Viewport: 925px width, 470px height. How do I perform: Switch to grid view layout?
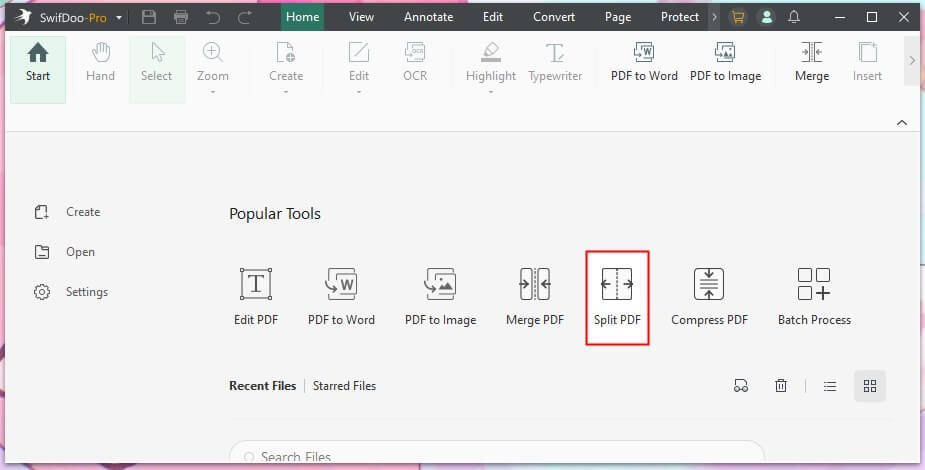(870, 386)
